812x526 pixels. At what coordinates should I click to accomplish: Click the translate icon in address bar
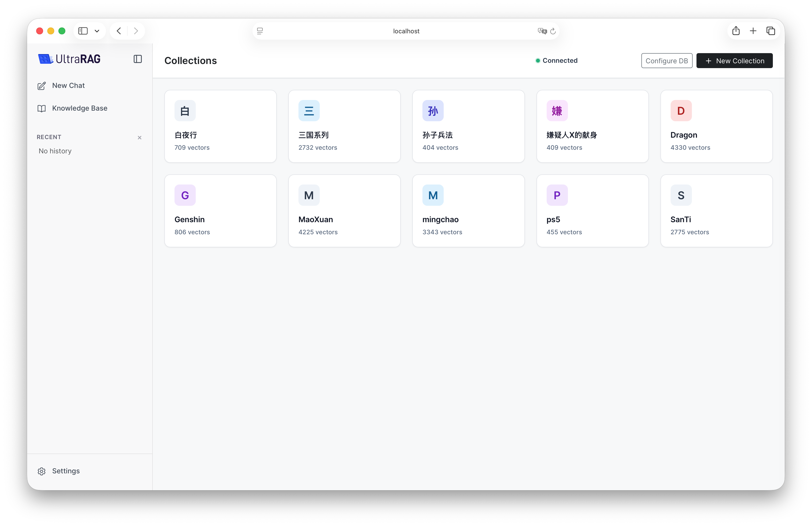pos(542,31)
